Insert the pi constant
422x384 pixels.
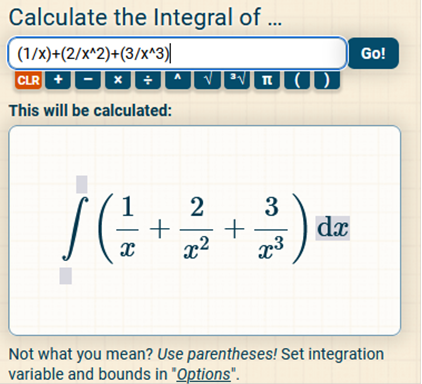click(267, 80)
